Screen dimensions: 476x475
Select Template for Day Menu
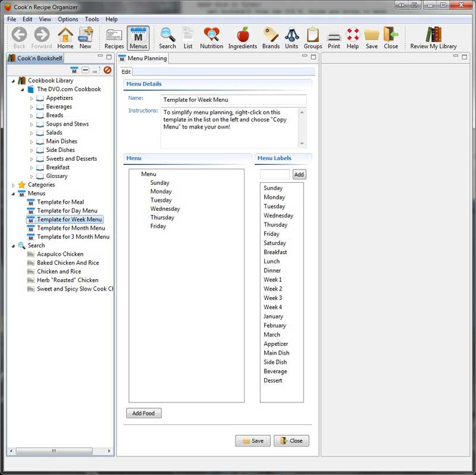(x=67, y=211)
